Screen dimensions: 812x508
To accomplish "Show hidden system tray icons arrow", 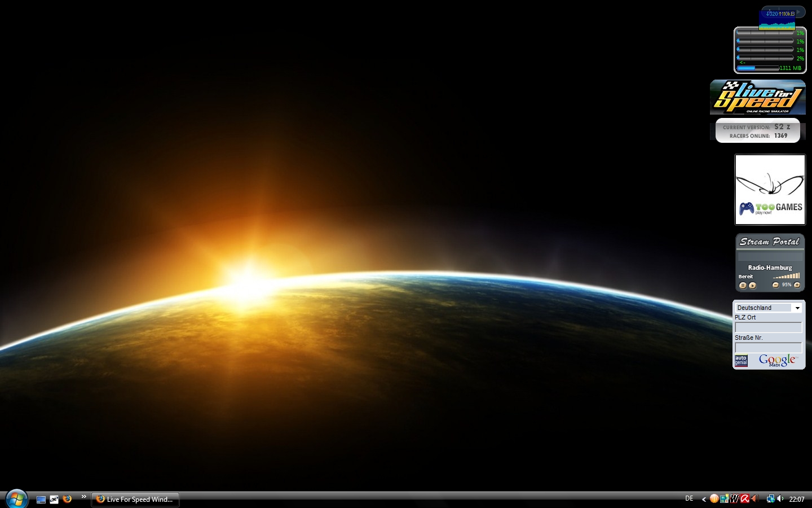I will pos(704,499).
